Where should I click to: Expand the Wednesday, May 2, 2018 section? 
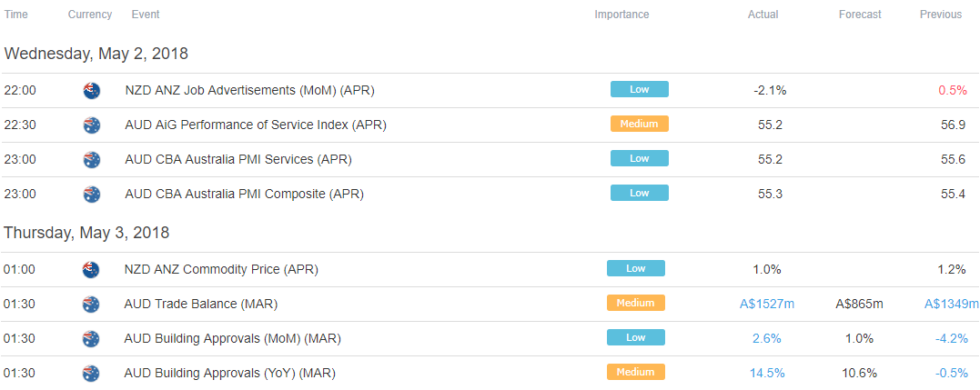pyautogui.click(x=96, y=54)
